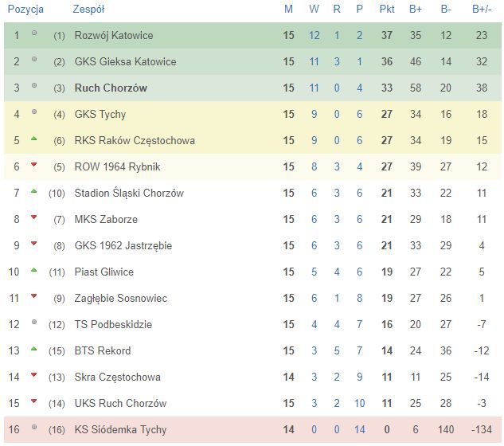504x446 pixels.
Task: Click red down arrow for Zagłębie Sosnowiec
Action: point(33,296)
